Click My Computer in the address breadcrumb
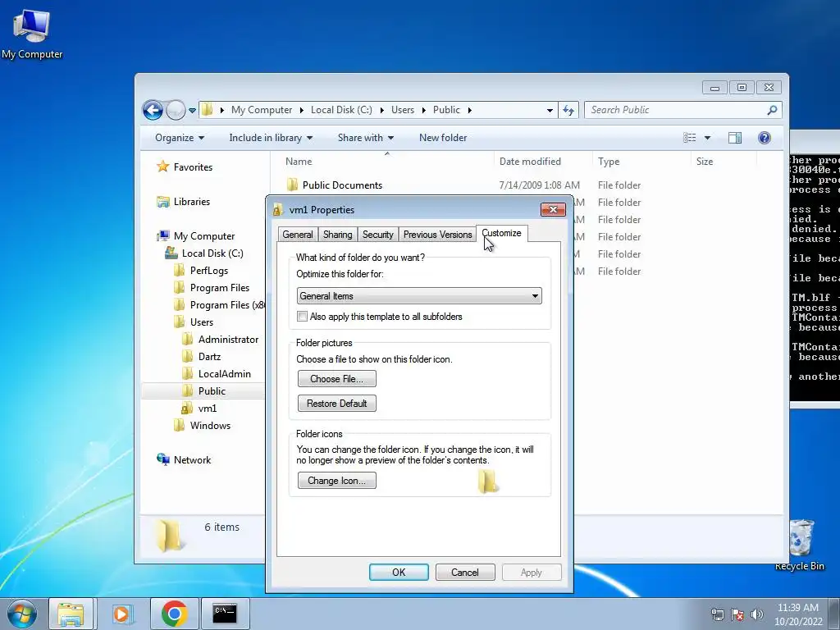The height and width of the screenshot is (630, 840). (x=262, y=110)
